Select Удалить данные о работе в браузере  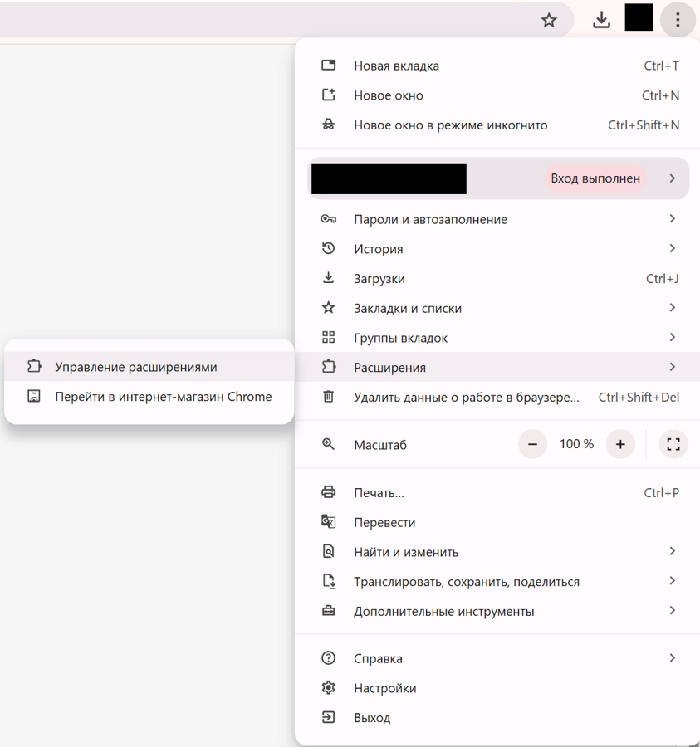tap(497, 397)
